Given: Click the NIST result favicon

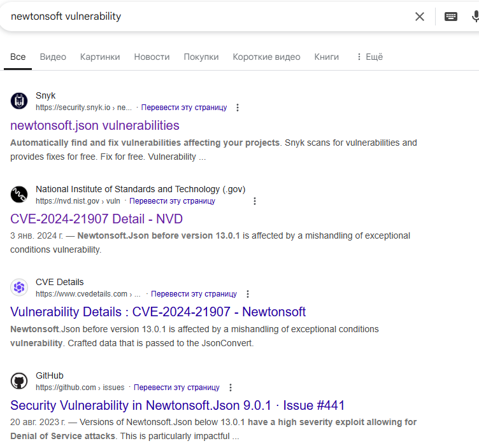Looking at the screenshot, I should [19, 195].
